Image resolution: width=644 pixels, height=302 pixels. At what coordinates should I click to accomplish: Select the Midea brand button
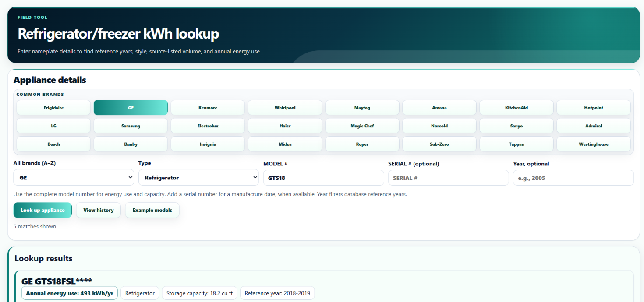pos(285,144)
